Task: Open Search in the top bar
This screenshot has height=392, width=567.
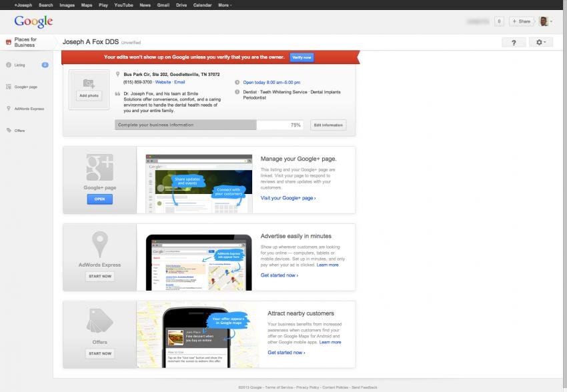Action: (x=46, y=5)
